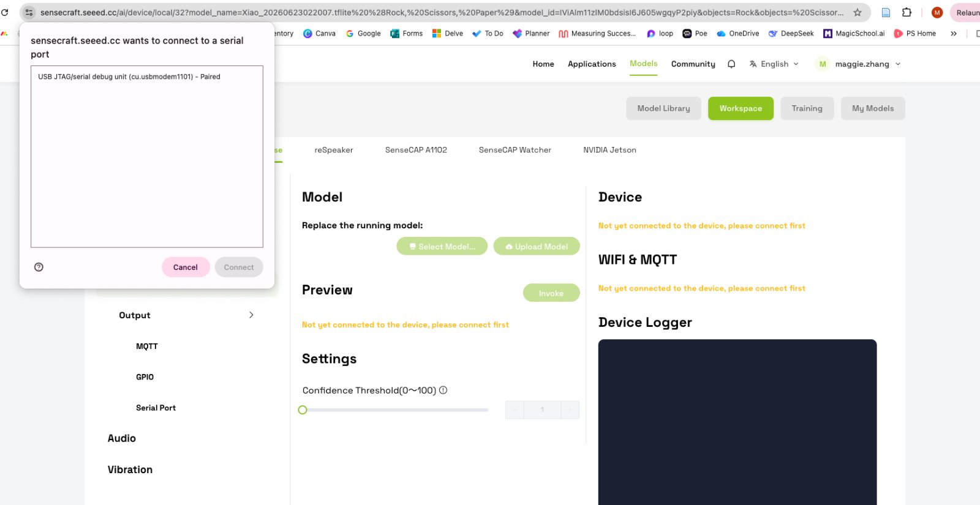Open the MagicSchool.ai bookmark
This screenshot has width=980, height=505.
854,34
